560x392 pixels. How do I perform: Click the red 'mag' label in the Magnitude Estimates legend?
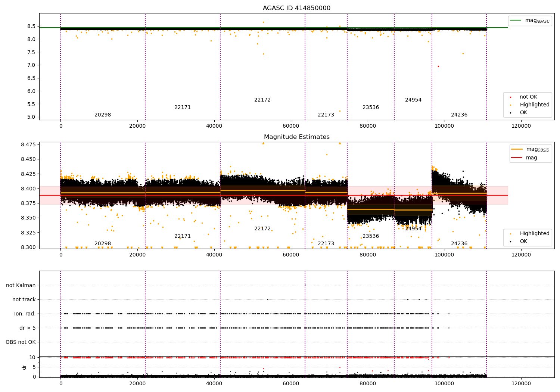pyautogui.click(x=532, y=158)
